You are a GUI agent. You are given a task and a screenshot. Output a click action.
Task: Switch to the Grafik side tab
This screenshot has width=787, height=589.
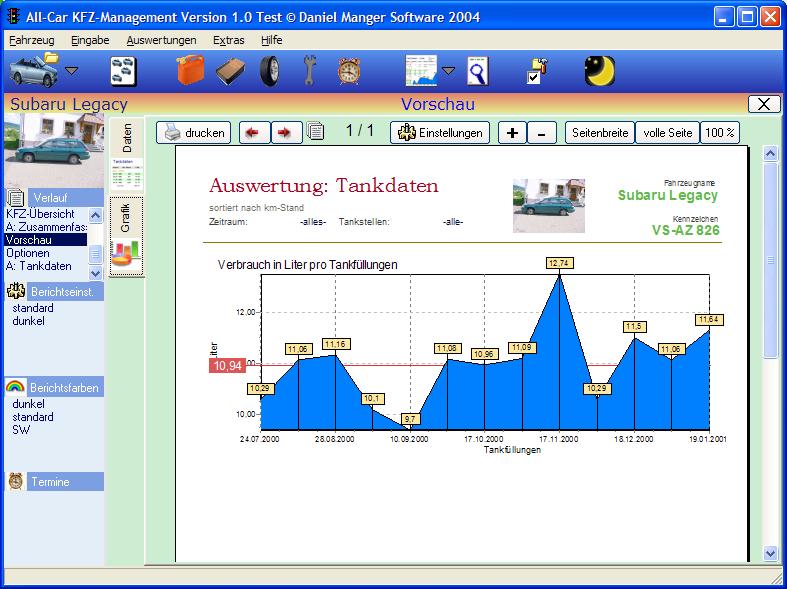coord(126,236)
